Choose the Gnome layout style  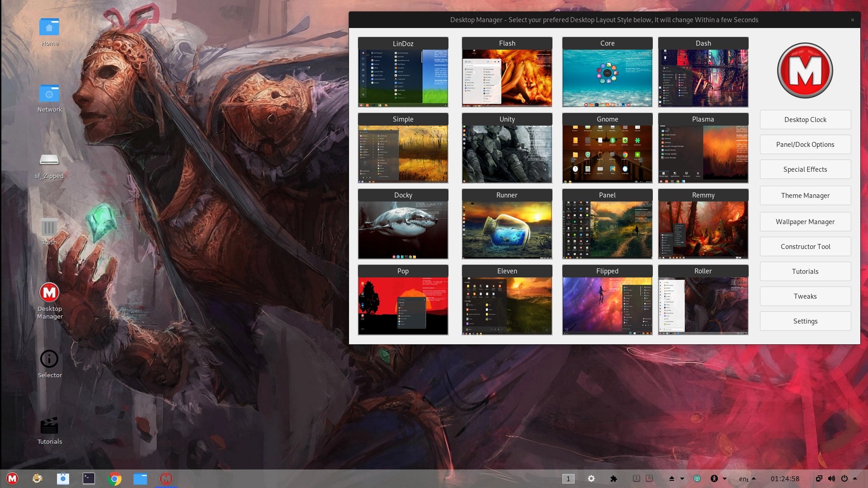[607, 148]
